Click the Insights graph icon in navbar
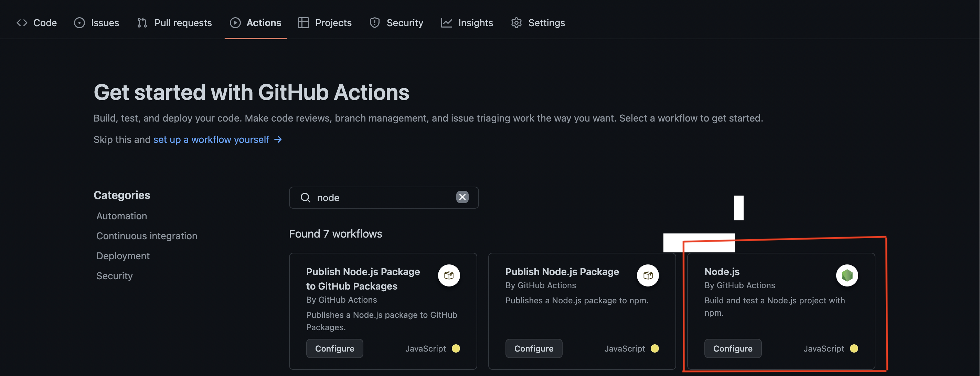980x376 pixels. click(x=446, y=22)
